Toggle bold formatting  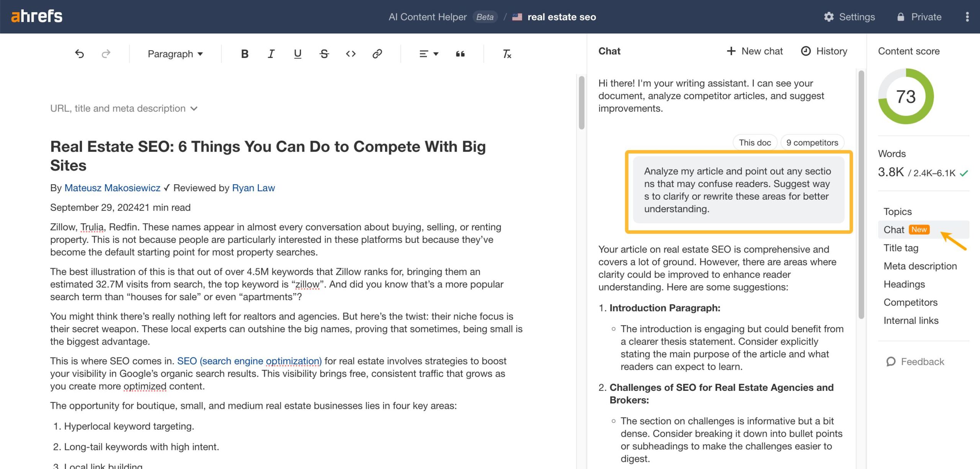pyautogui.click(x=244, y=54)
